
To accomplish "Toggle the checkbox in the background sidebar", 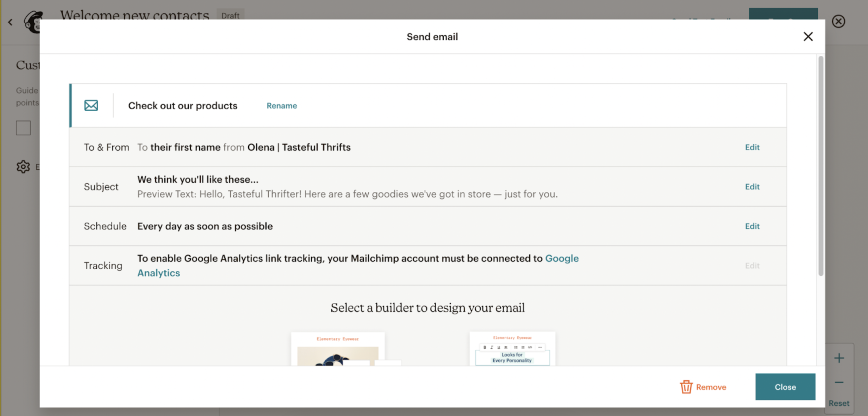I will [x=23, y=128].
